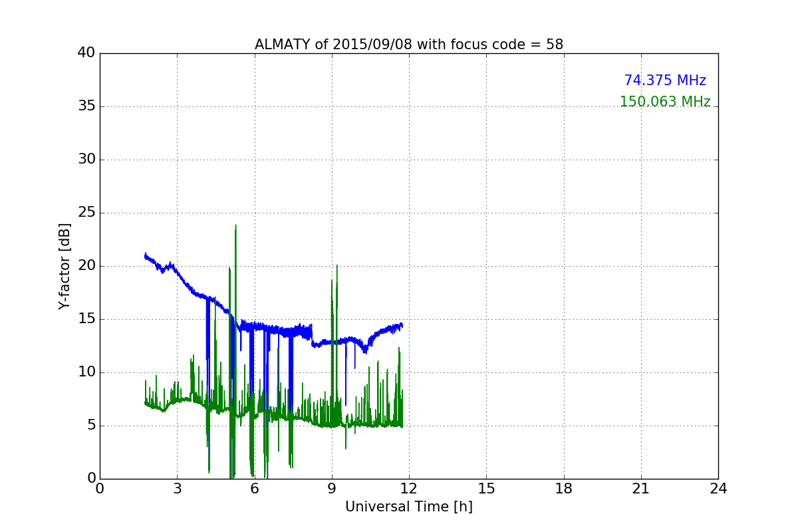Click the start of the blue curve near 21 dB
The height and width of the screenshot is (532, 798).
pos(146,255)
